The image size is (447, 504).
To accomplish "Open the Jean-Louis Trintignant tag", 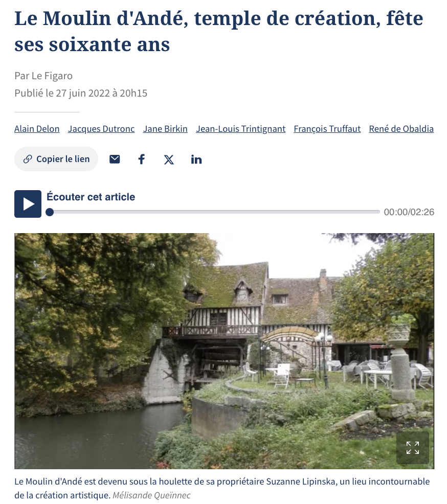I will 240,129.
